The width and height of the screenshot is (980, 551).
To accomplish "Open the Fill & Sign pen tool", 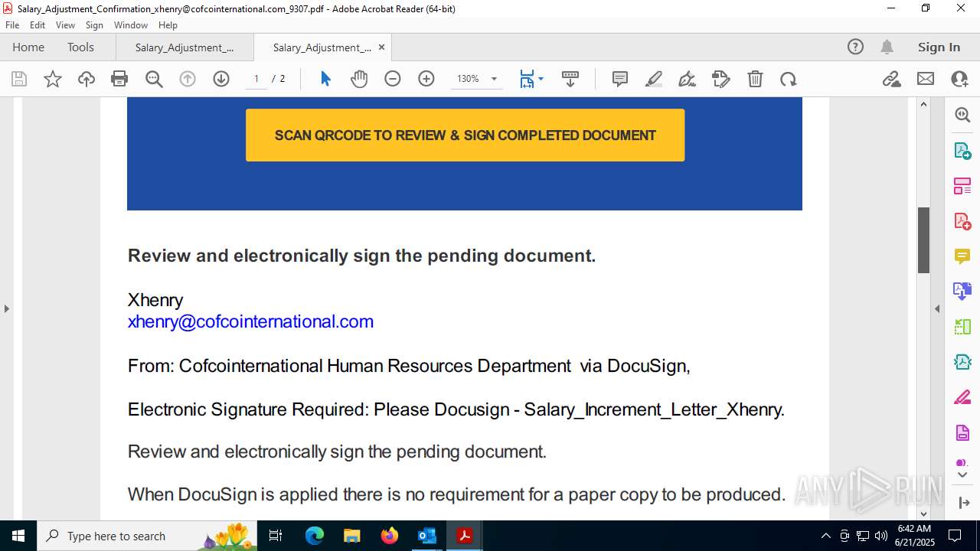I will pos(688,79).
